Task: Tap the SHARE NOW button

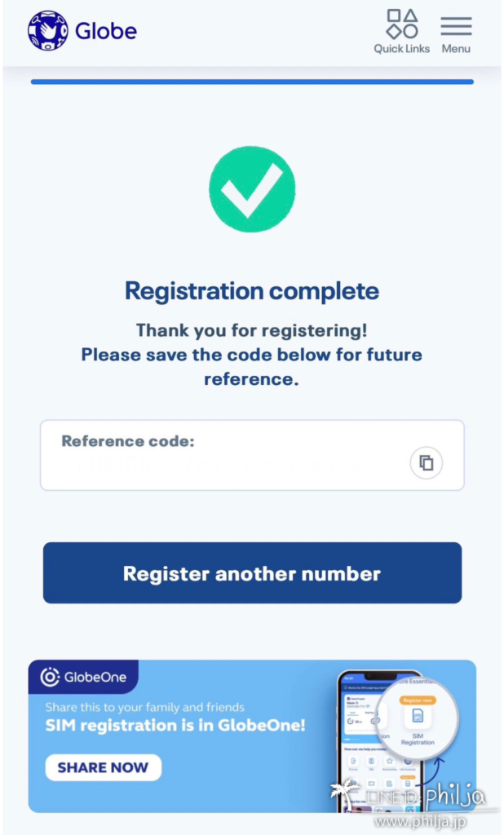Action: pyautogui.click(x=104, y=767)
